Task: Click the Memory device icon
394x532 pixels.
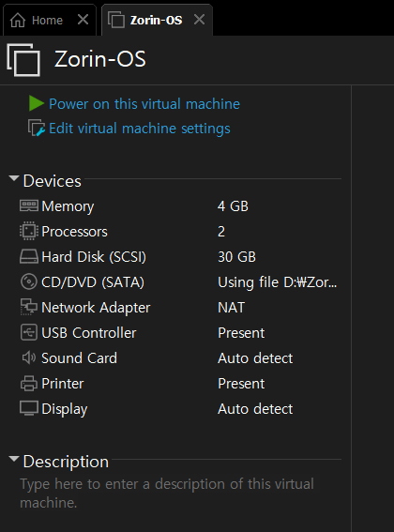Action: [29, 205]
